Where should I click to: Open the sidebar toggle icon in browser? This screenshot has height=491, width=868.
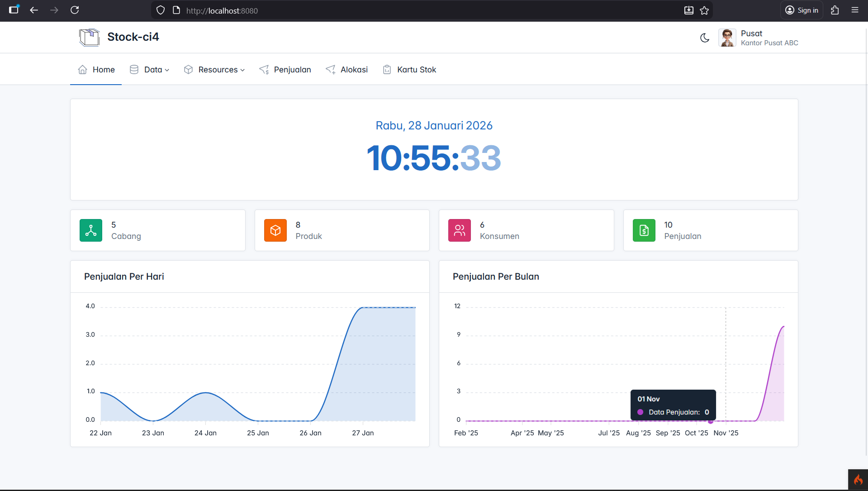(x=14, y=10)
